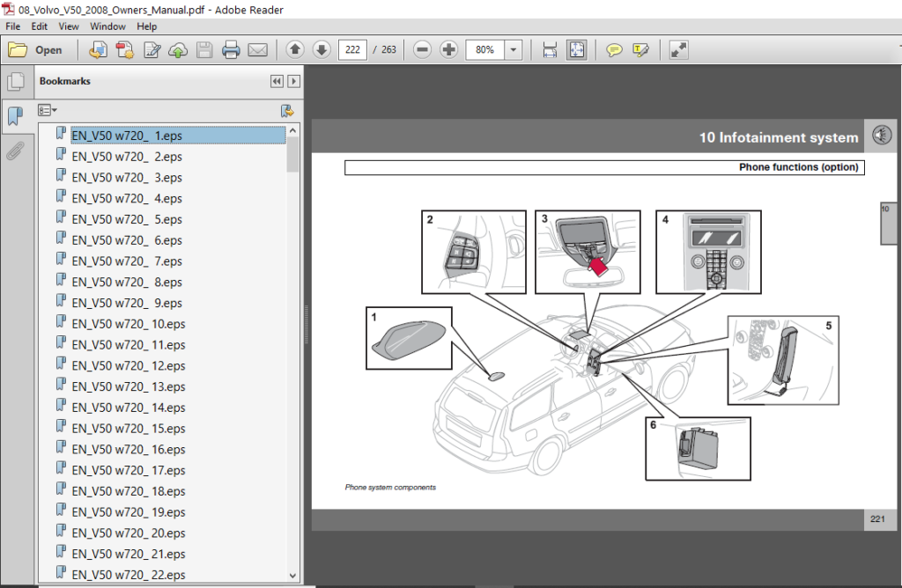Select bookmark EN_V50 w720_ 6.eps

pyautogui.click(x=127, y=240)
